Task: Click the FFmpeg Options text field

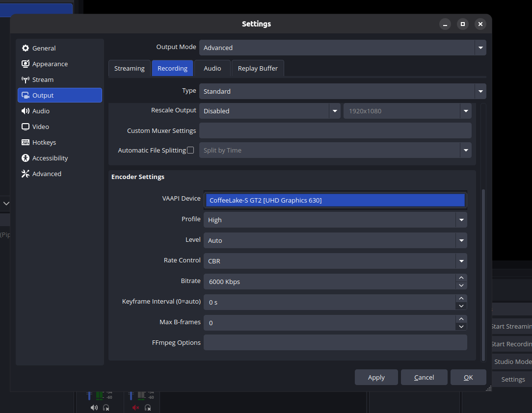Action: [335, 342]
